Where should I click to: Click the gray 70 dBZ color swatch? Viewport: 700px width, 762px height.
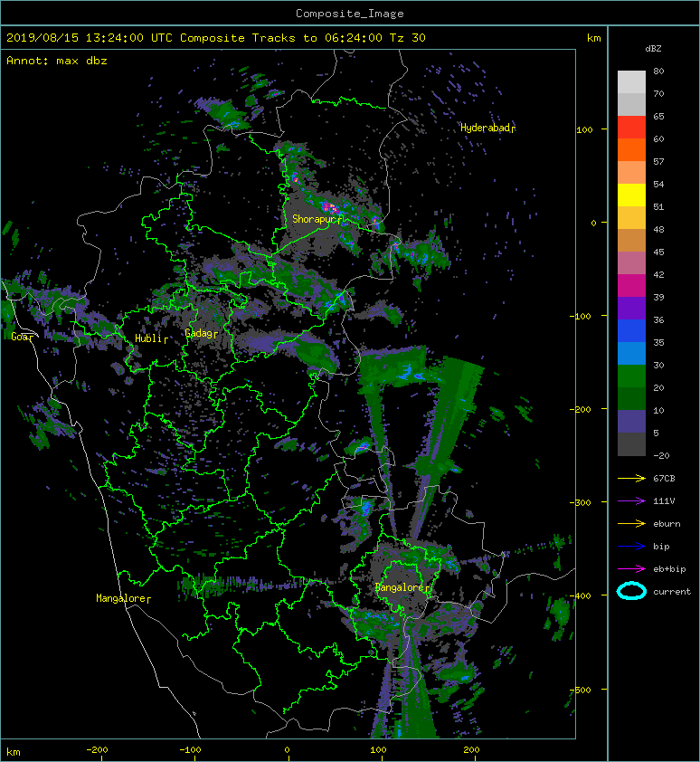(x=631, y=104)
